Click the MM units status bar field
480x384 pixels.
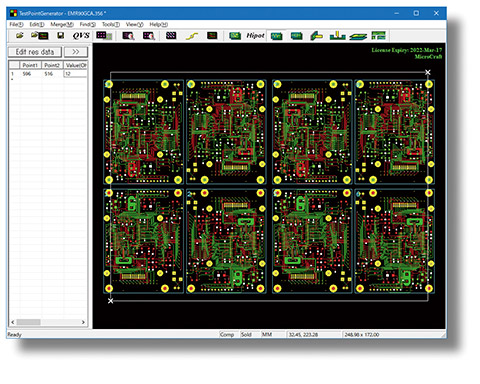tap(272, 334)
